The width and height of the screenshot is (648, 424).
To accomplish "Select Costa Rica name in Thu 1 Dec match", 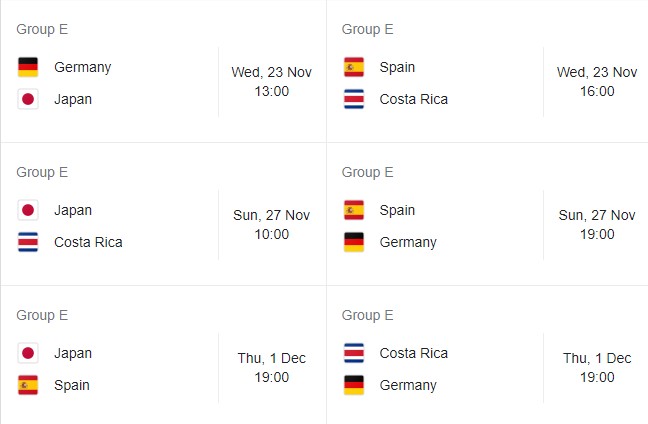I will pyautogui.click(x=414, y=353).
